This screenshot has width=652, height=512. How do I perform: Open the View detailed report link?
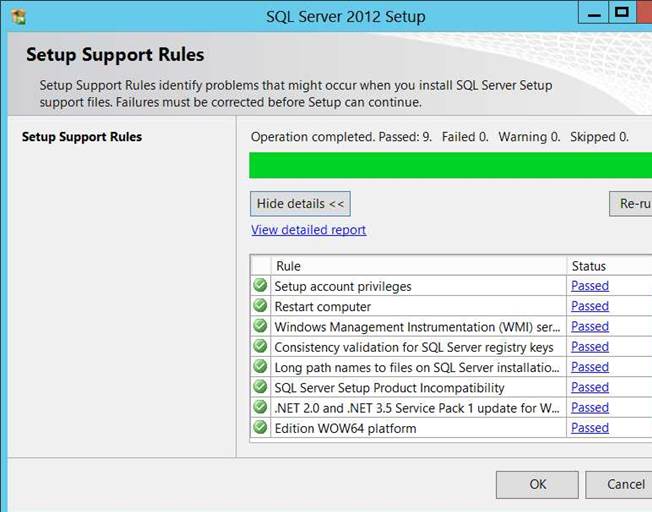[309, 230]
